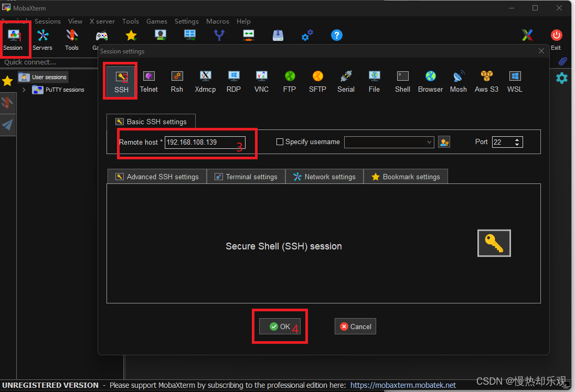Select the Browser session type
This screenshot has width=575, height=392.
tap(431, 82)
